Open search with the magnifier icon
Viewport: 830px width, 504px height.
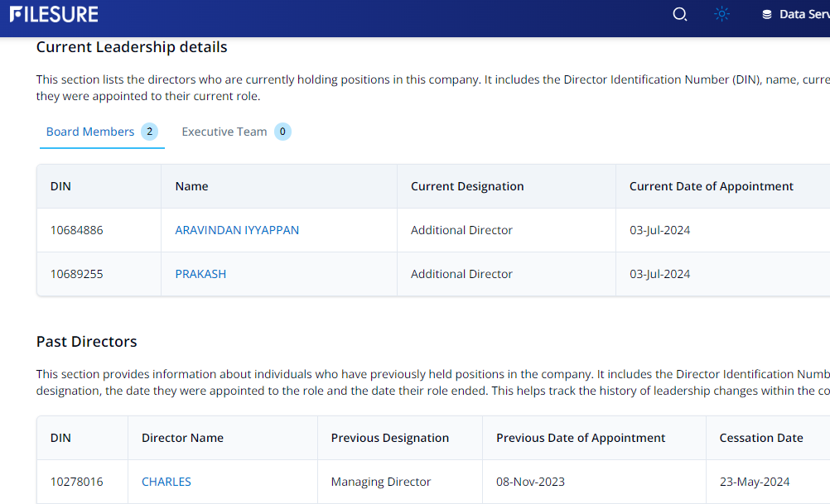click(679, 14)
